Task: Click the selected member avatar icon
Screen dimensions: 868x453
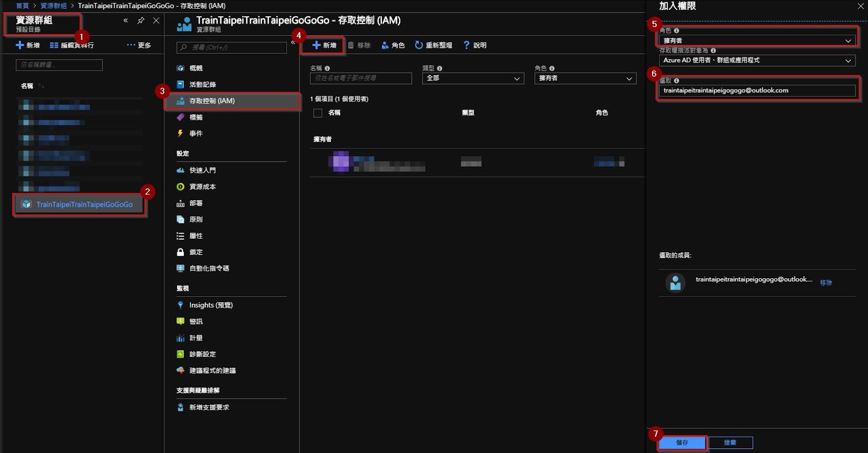Action: click(x=675, y=283)
